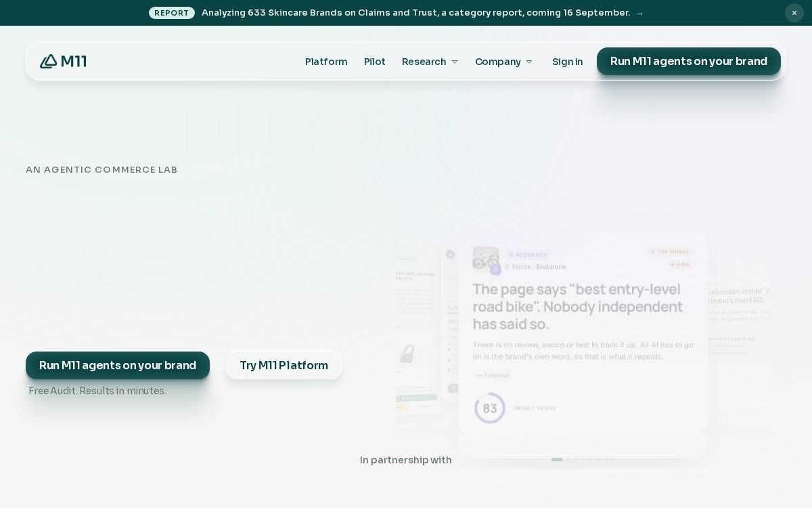Open the REPORT badge in top banner
The height and width of the screenshot is (508, 812).
[x=172, y=13]
